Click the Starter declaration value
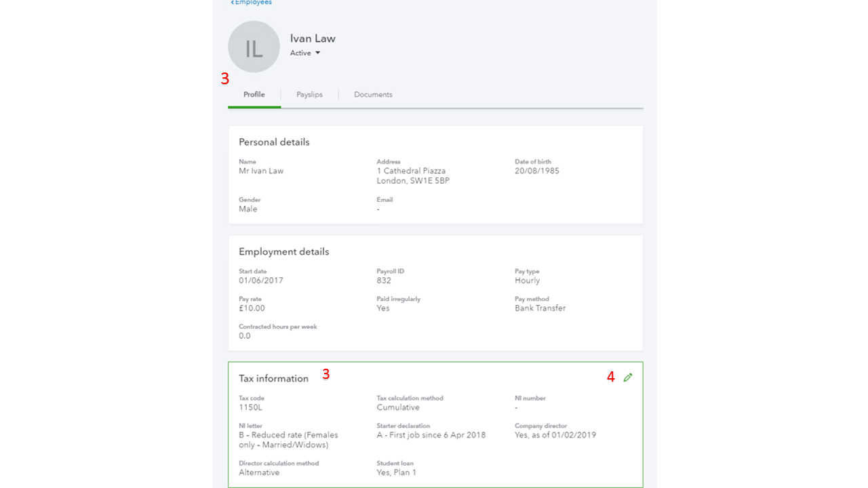The width and height of the screenshot is (868, 488). pyautogui.click(x=431, y=434)
